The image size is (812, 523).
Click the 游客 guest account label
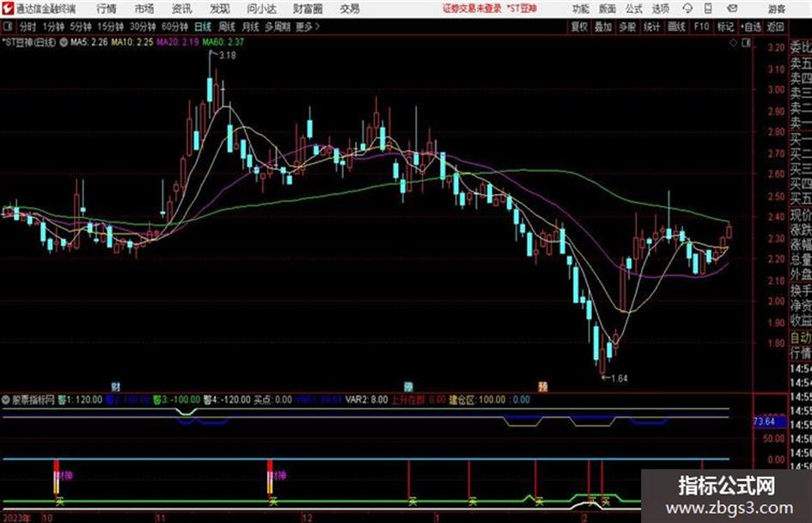(777, 9)
